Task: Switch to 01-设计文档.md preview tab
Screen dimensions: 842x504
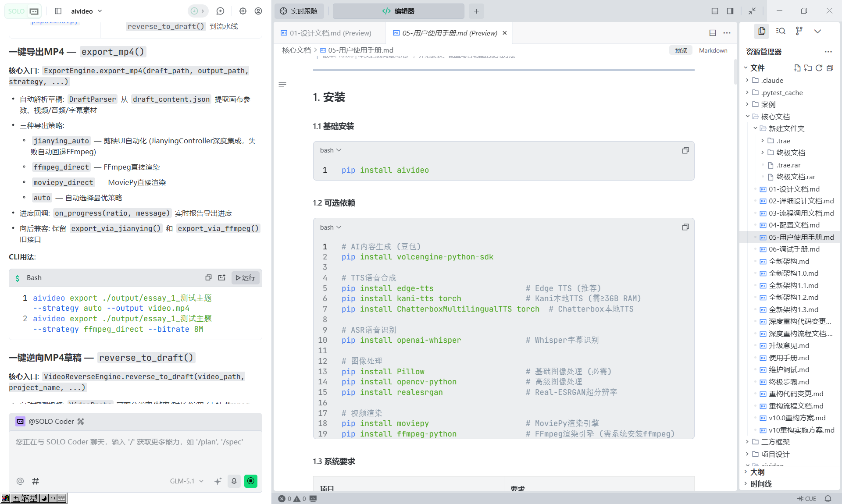Action: point(330,33)
